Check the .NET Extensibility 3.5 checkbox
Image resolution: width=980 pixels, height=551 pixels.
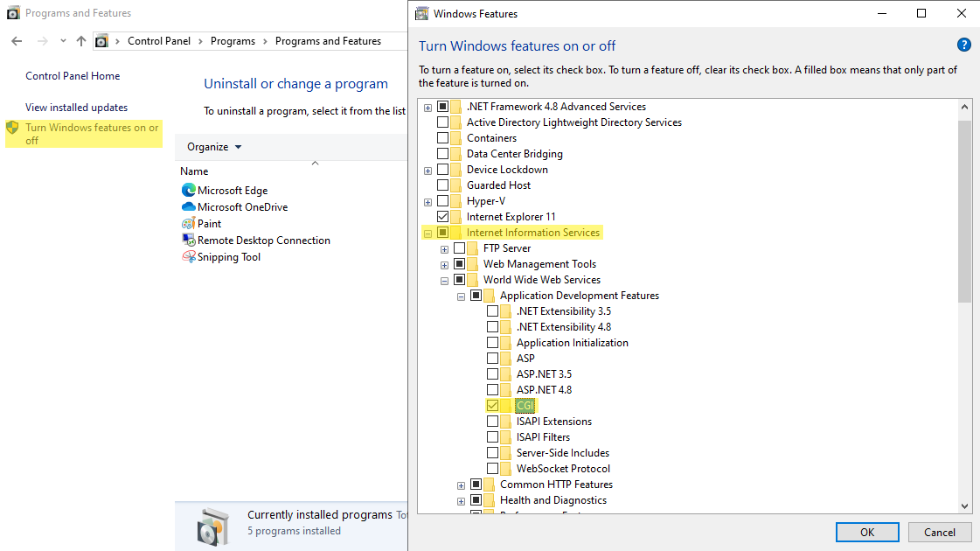coord(492,310)
